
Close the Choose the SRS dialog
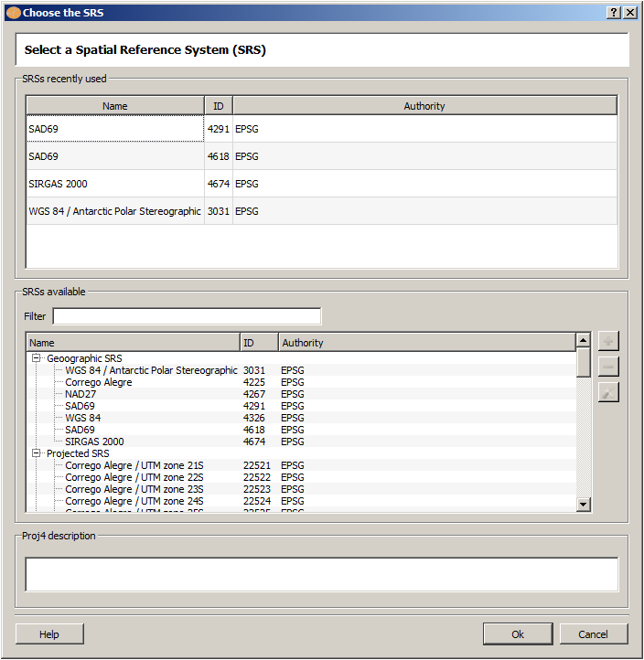(630, 13)
